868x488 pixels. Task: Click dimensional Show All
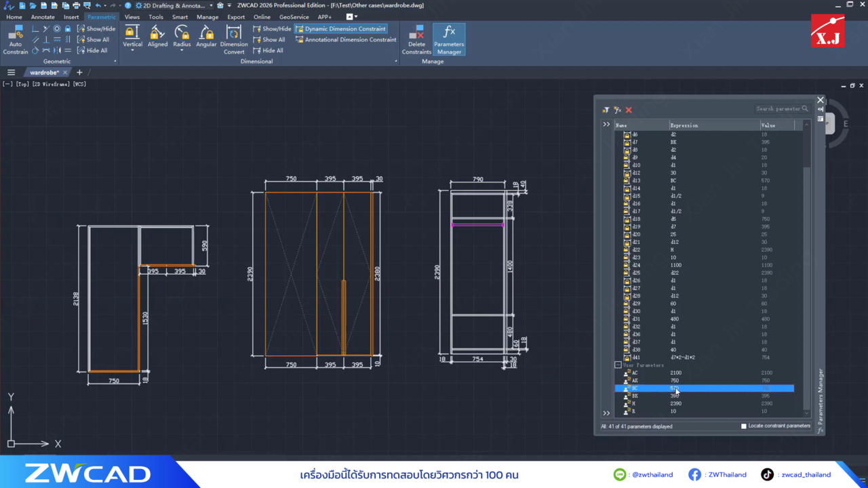point(269,39)
